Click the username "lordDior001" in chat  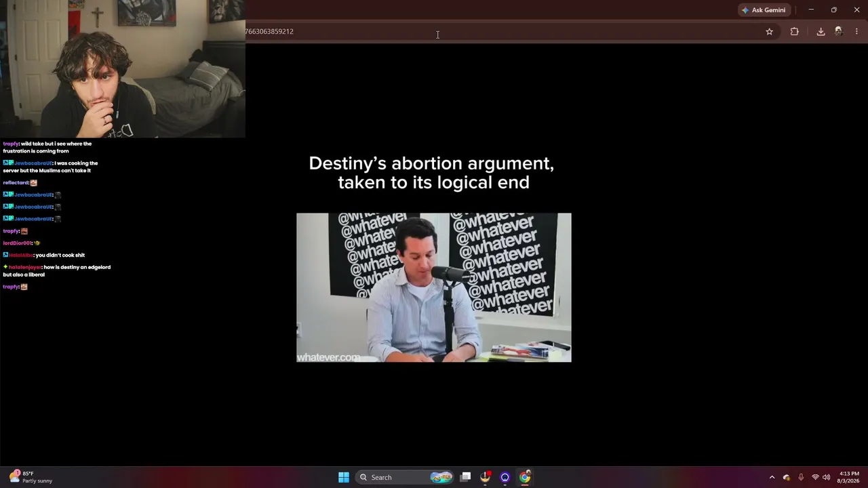18,243
